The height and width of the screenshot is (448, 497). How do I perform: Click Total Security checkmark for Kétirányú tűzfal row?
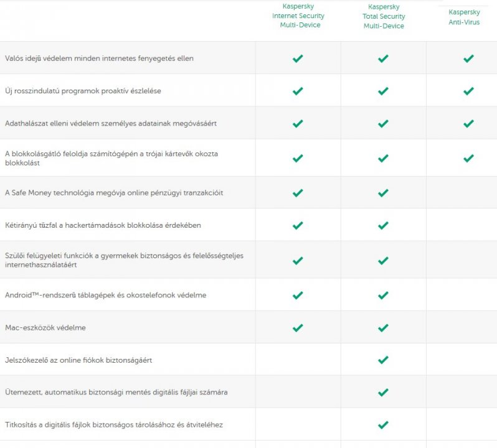383,225
